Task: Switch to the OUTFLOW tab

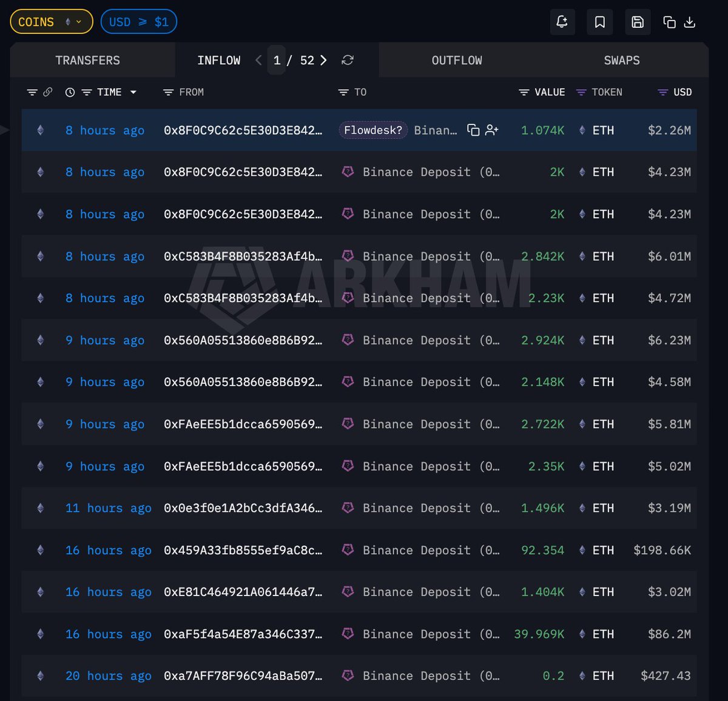Action: (457, 60)
